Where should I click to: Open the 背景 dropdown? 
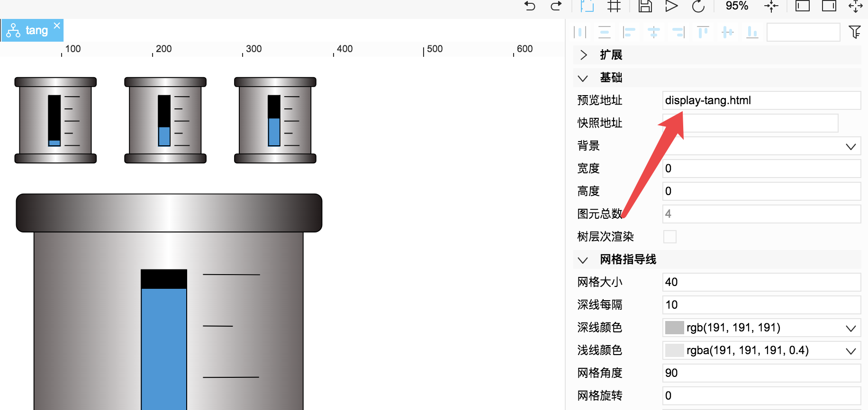(761, 146)
